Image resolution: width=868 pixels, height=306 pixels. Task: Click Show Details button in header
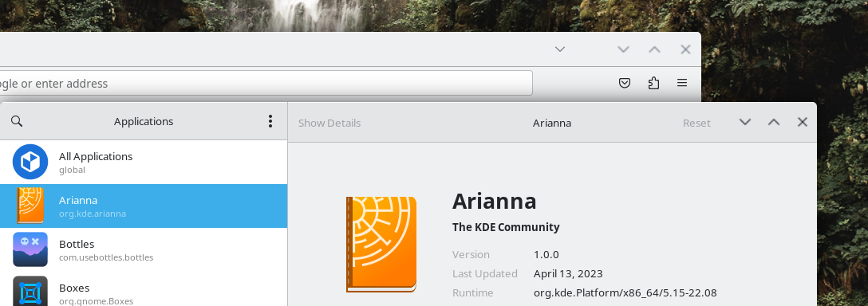[x=329, y=123]
